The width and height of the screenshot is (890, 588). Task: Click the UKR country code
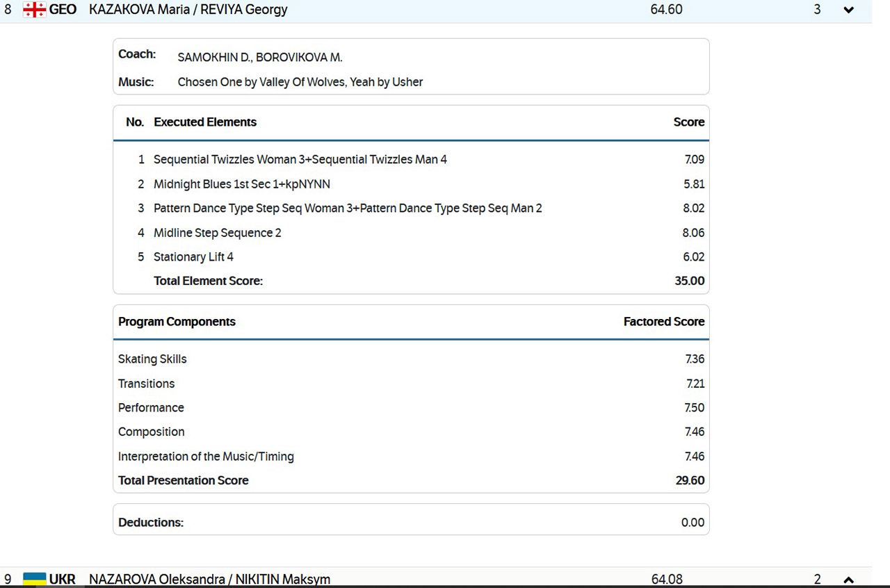[62, 579]
